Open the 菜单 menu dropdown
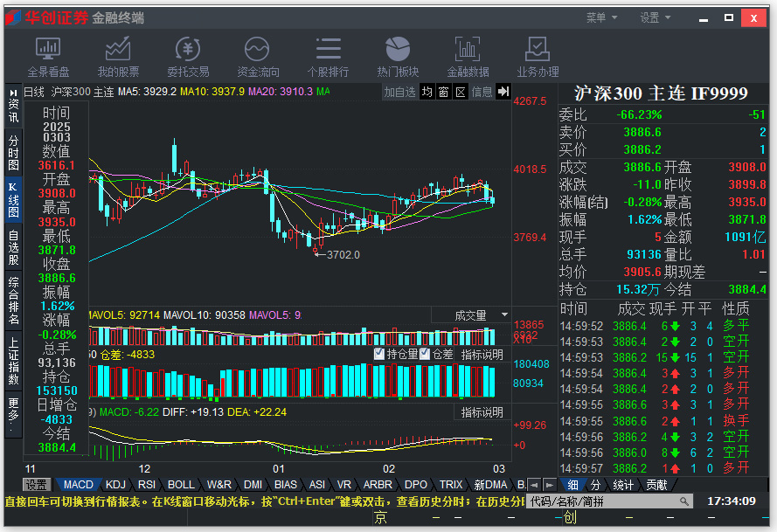The image size is (777, 532). (602, 17)
